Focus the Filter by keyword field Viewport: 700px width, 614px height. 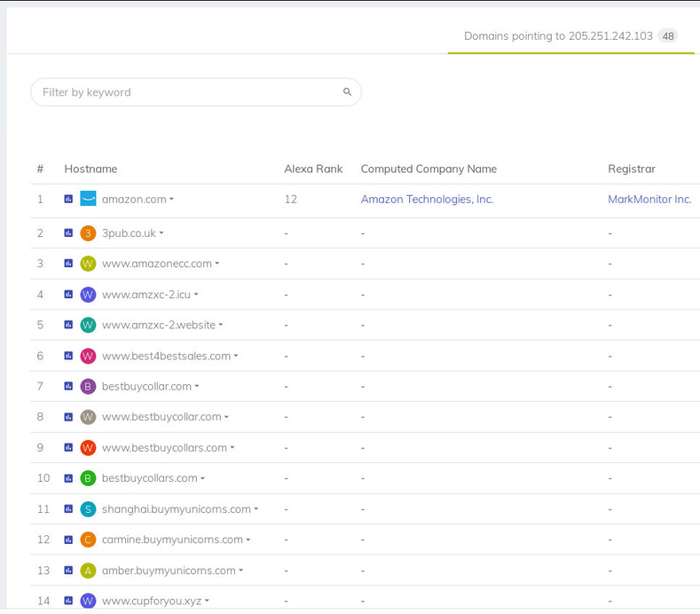pyautogui.click(x=195, y=92)
